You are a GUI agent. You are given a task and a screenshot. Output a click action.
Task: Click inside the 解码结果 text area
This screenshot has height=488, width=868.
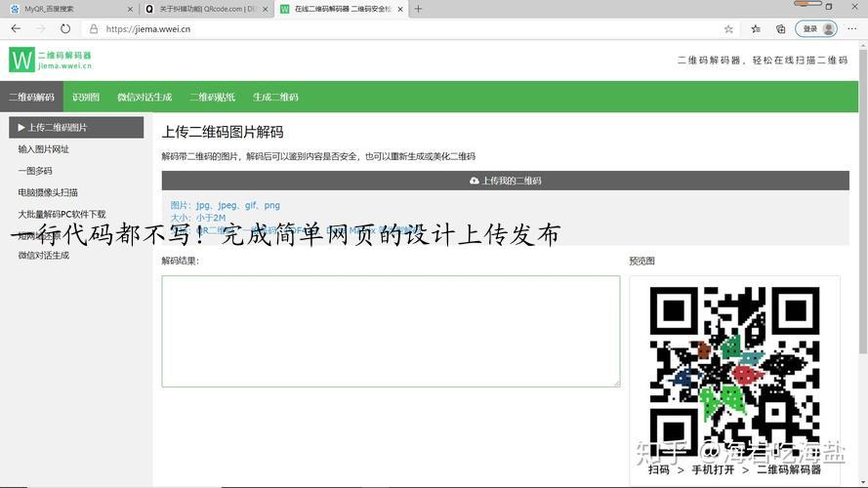[x=391, y=331]
